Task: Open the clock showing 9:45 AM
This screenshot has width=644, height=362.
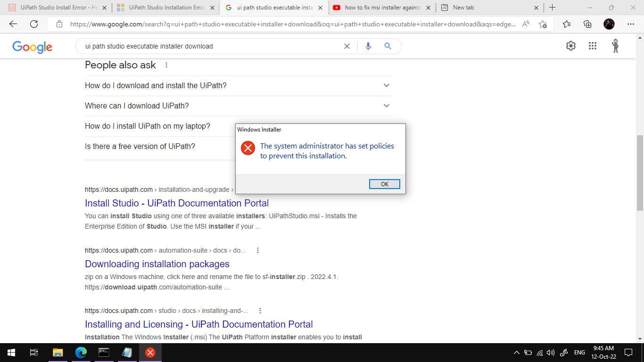Action: coord(603,353)
